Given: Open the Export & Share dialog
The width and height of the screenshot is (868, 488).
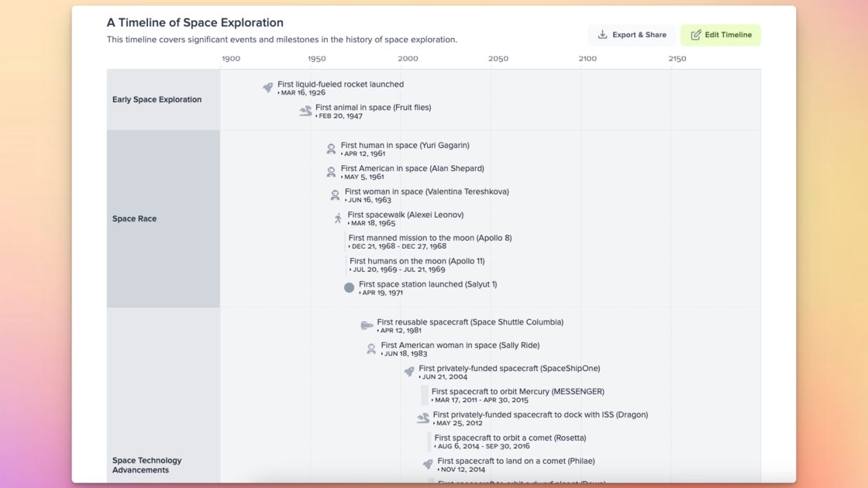Looking at the screenshot, I should 631,34.
